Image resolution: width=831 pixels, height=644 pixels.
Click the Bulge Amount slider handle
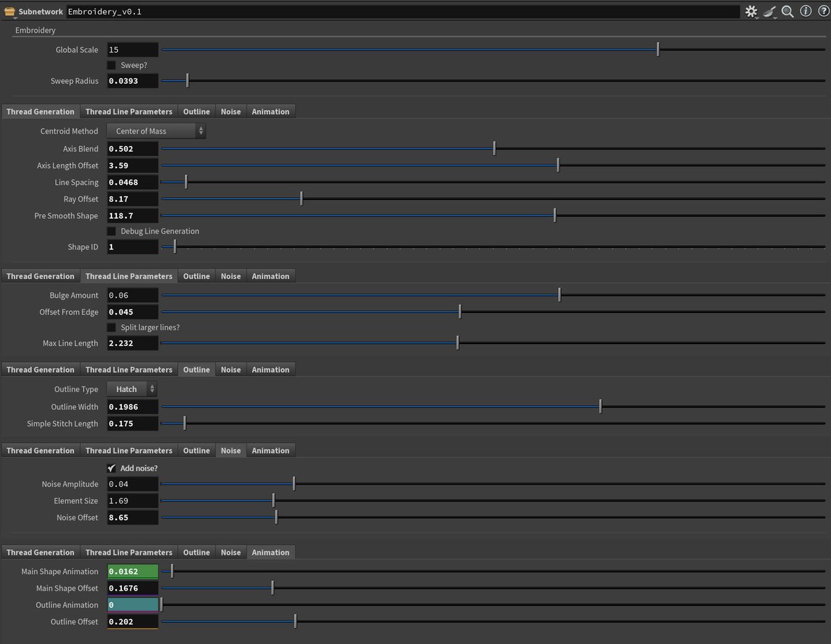560,296
